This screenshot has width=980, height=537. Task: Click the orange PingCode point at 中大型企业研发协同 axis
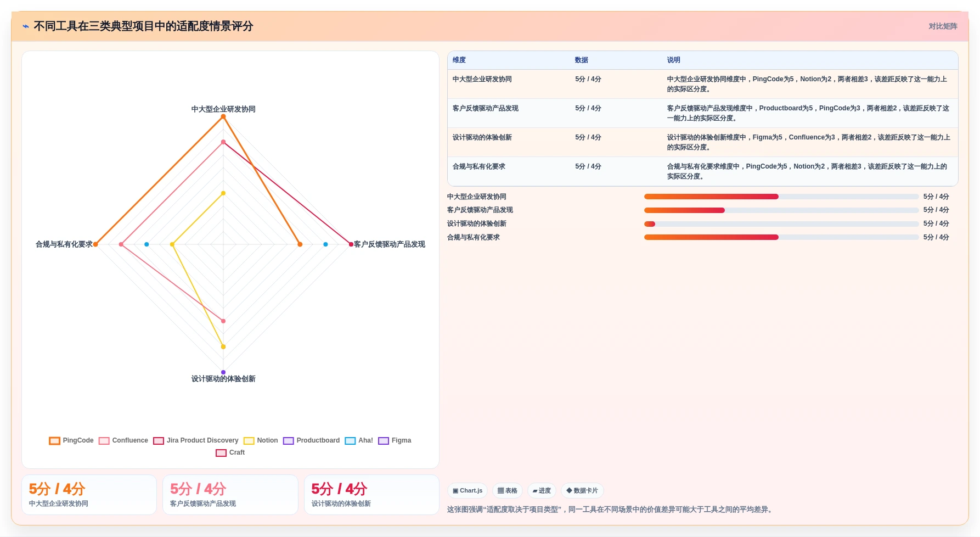(223, 116)
